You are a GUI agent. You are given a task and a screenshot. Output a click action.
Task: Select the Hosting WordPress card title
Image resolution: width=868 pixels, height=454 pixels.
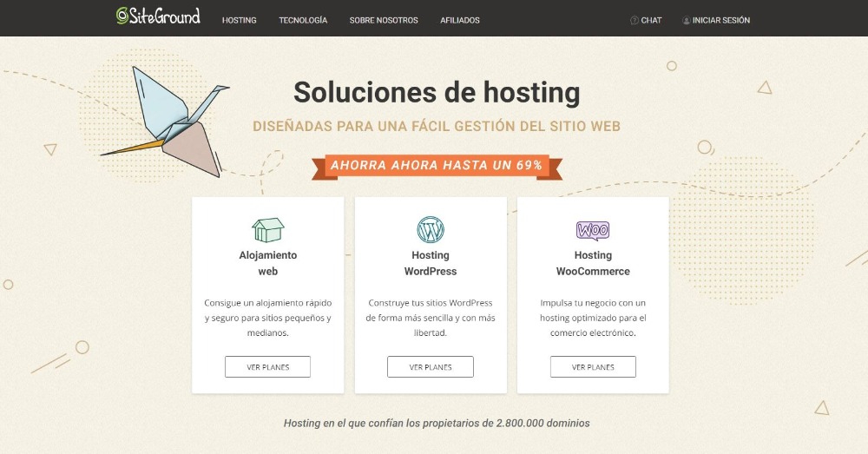coord(431,263)
